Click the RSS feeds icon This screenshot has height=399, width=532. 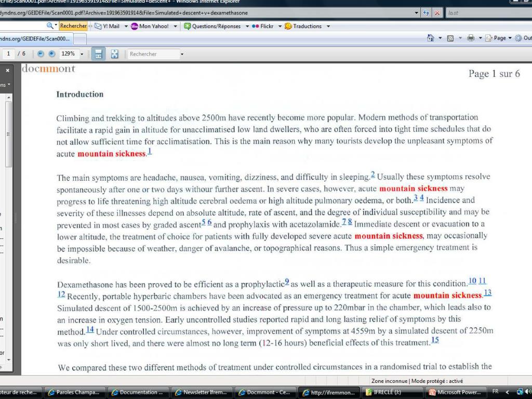(450, 38)
